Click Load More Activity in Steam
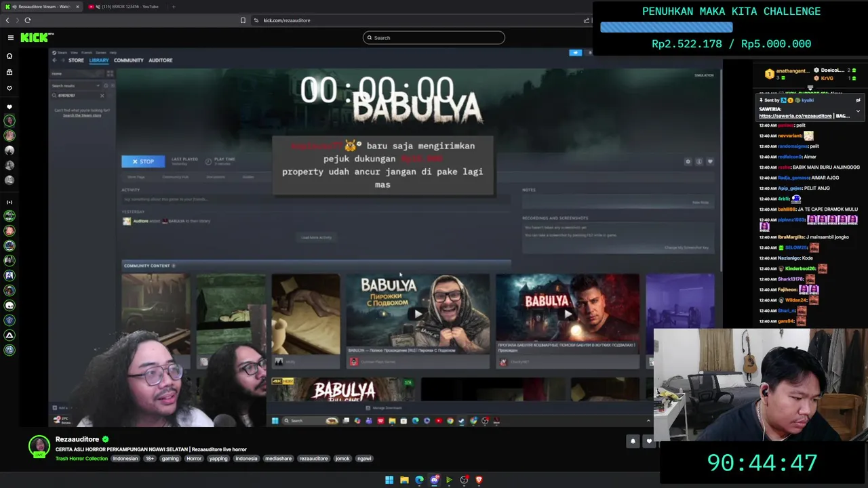Image resolution: width=868 pixels, height=488 pixels. click(316, 237)
